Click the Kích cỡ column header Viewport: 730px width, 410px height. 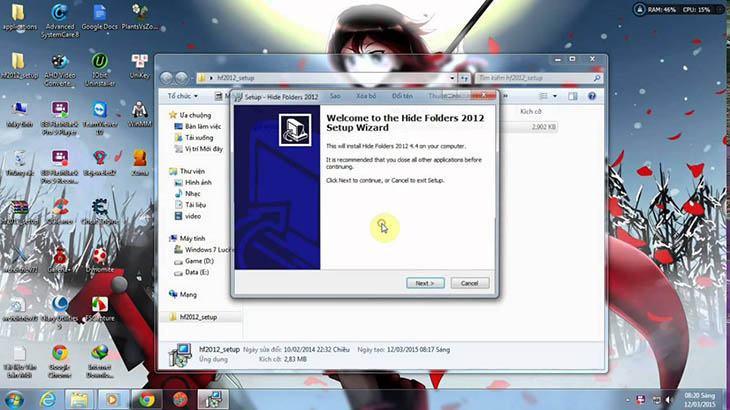pos(531,111)
